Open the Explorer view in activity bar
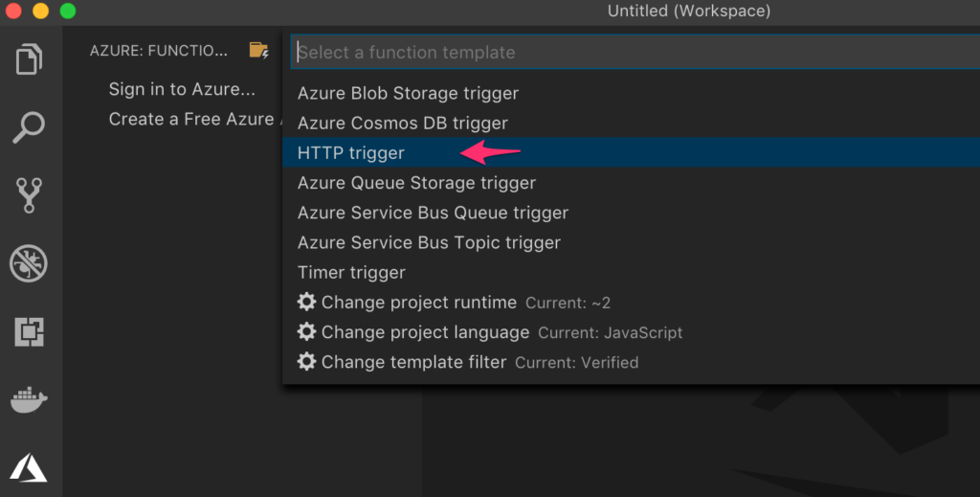Viewport: 980px width, 497px height. (30, 59)
